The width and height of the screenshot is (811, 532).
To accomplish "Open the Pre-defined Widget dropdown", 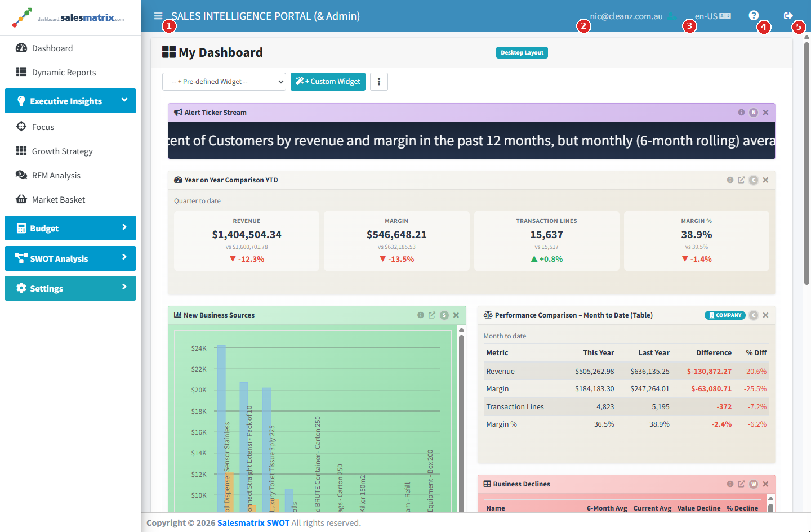I will coord(224,82).
